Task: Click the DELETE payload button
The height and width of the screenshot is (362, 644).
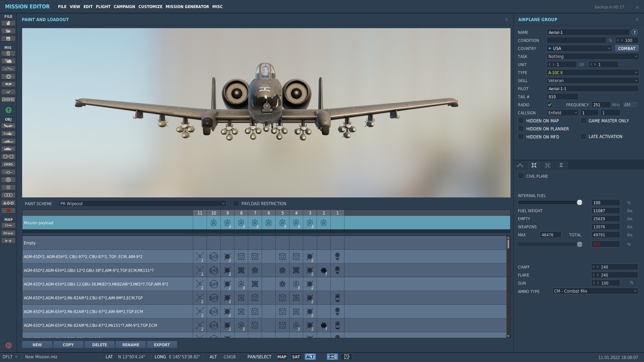Action: [100, 345]
